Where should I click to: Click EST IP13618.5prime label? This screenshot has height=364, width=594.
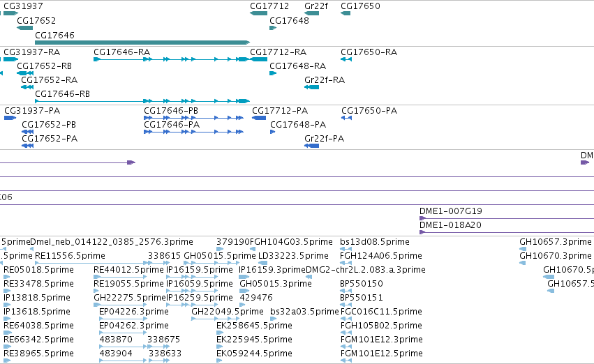37,312
